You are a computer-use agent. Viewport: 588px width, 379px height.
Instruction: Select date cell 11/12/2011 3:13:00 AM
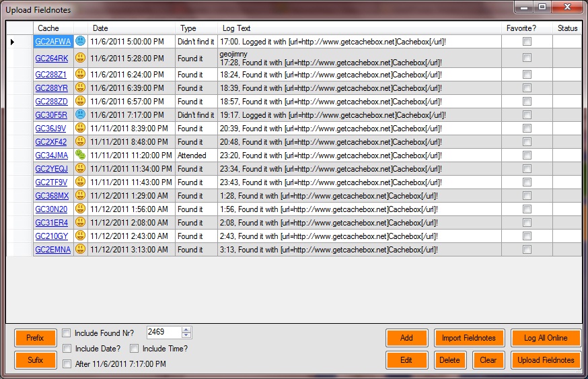coord(131,250)
